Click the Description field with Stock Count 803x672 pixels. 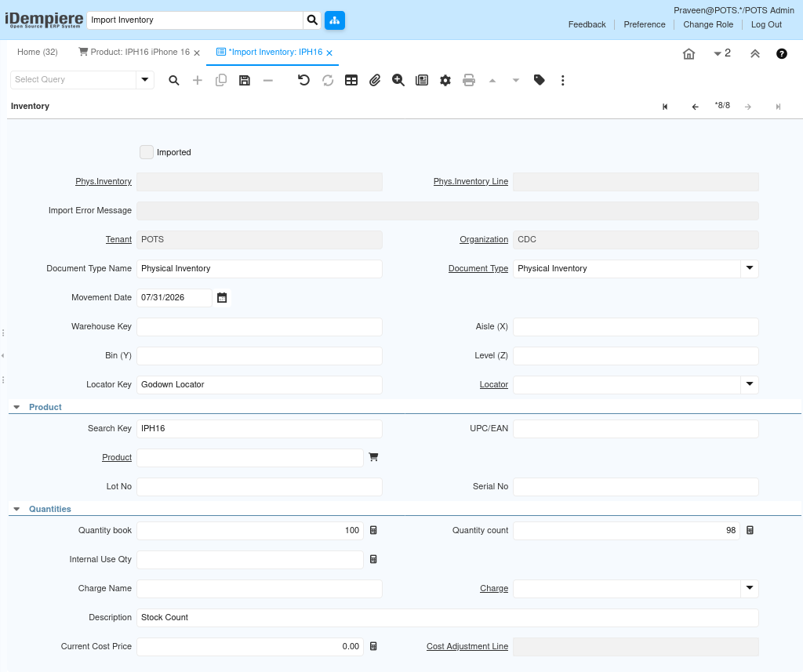pos(448,618)
